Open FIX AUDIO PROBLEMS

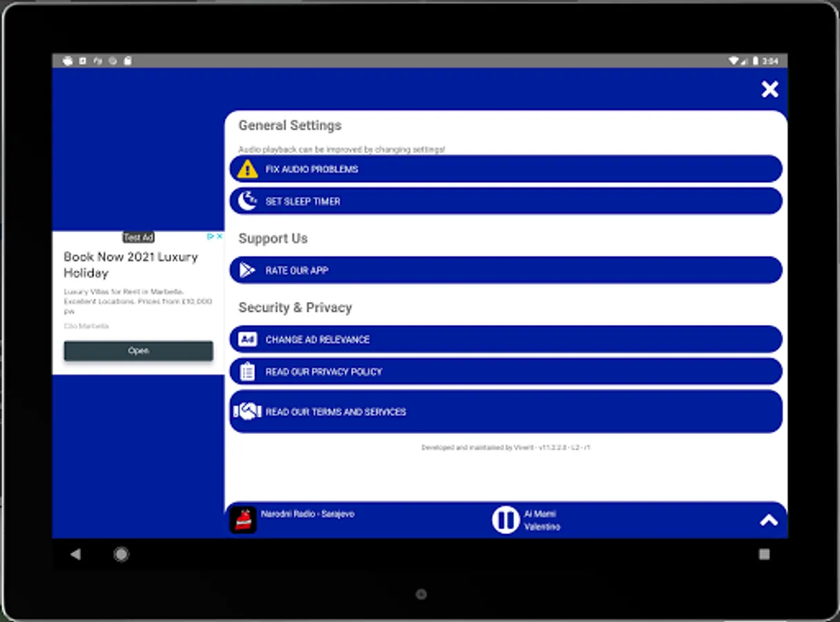pos(506,169)
